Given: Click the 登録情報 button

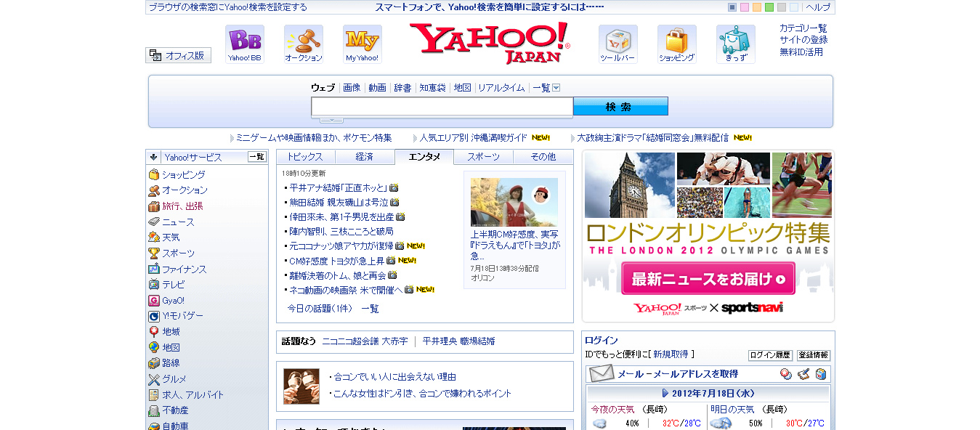Looking at the screenshot, I should pyautogui.click(x=814, y=355).
